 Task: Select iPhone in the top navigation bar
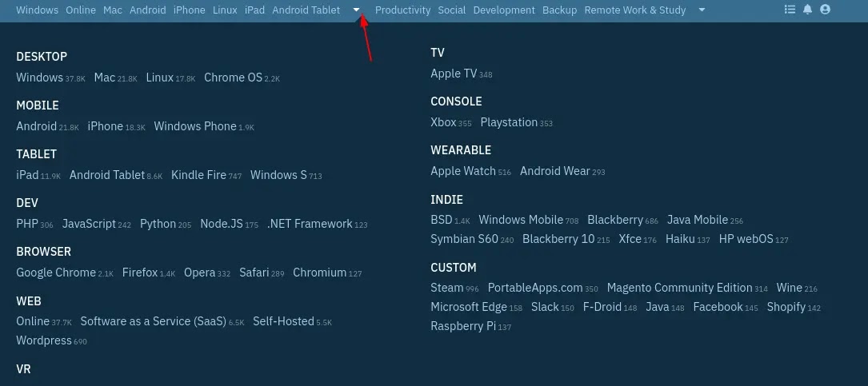pyautogui.click(x=190, y=10)
